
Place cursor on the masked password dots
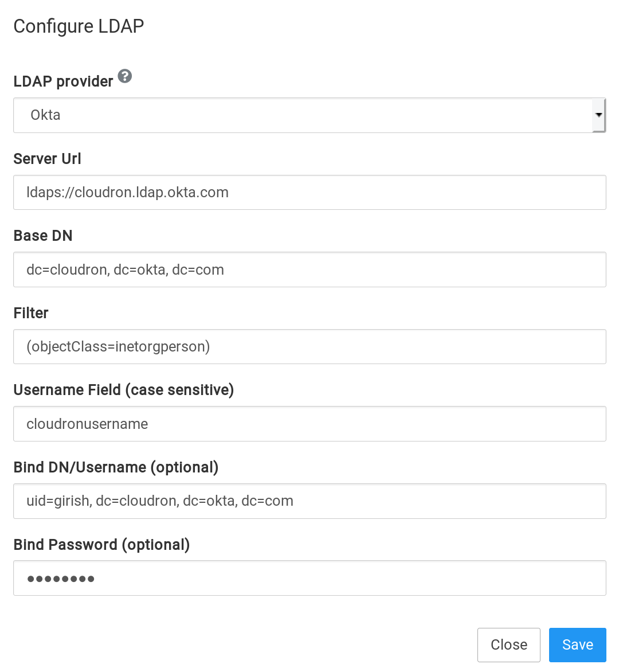[x=61, y=579]
